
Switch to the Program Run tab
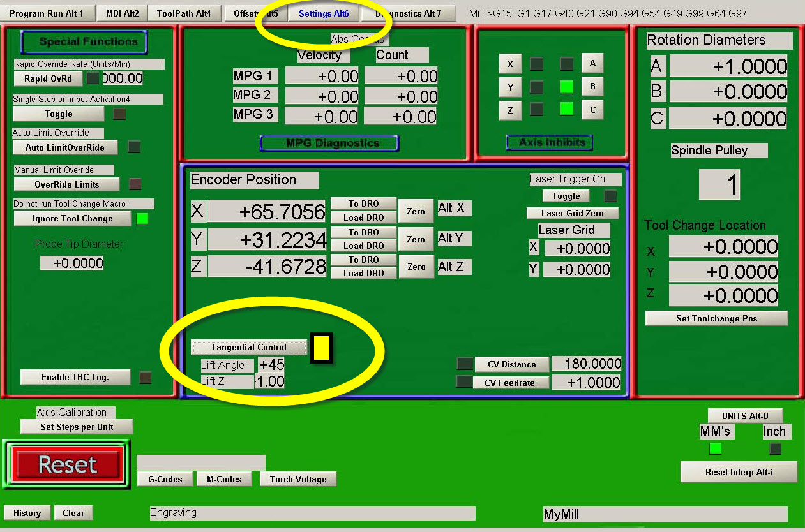coord(47,13)
